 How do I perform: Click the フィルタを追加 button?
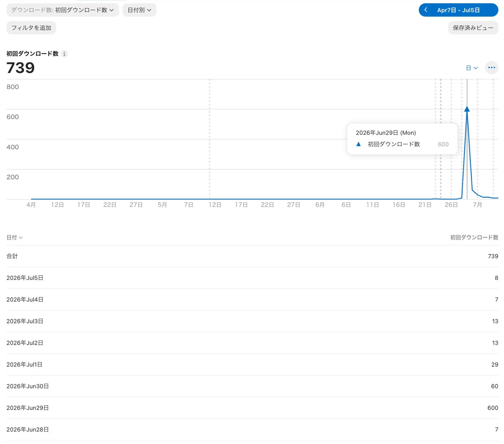click(x=31, y=28)
